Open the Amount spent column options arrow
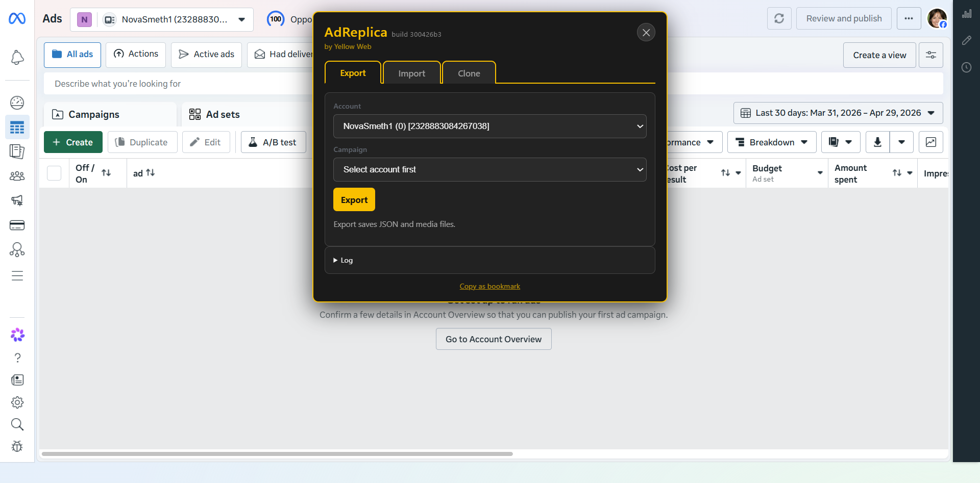 pyautogui.click(x=910, y=173)
